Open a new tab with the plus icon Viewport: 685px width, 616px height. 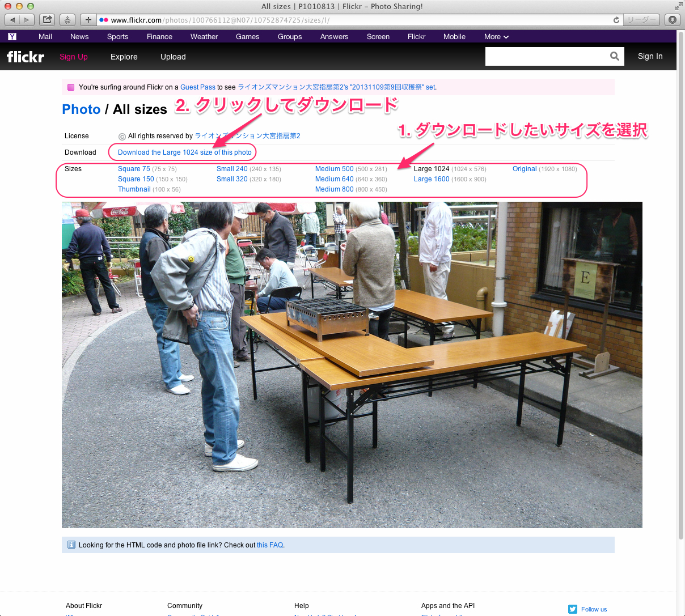click(x=88, y=19)
